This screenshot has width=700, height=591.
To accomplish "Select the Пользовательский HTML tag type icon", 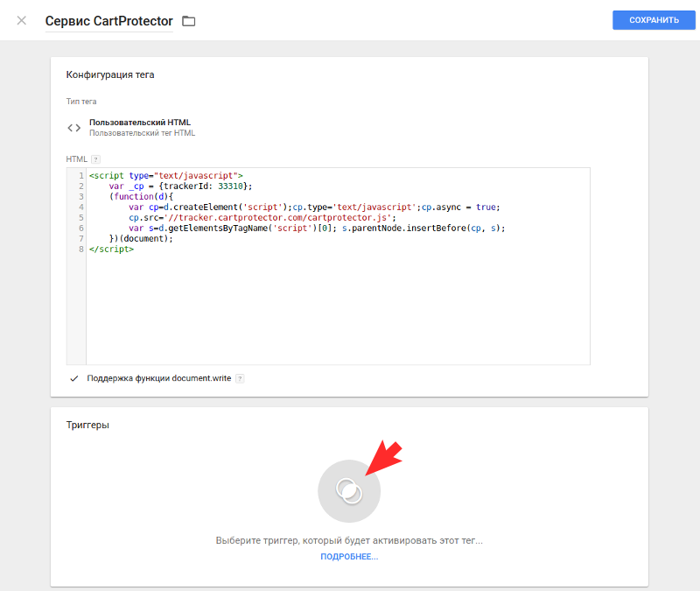I will [x=74, y=128].
